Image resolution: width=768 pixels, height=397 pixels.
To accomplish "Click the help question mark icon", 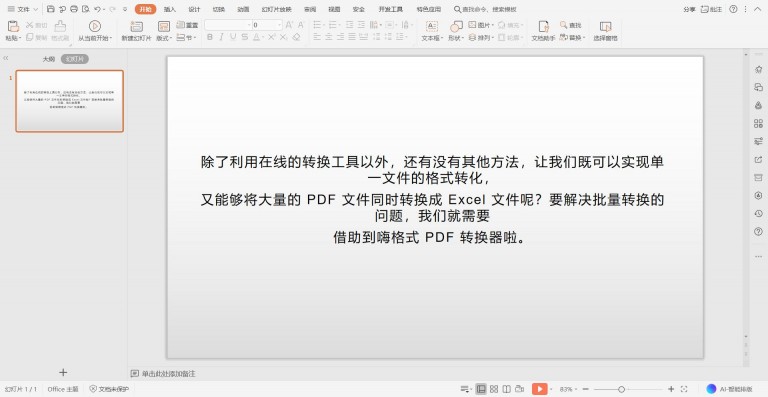I will tap(733, 9).
